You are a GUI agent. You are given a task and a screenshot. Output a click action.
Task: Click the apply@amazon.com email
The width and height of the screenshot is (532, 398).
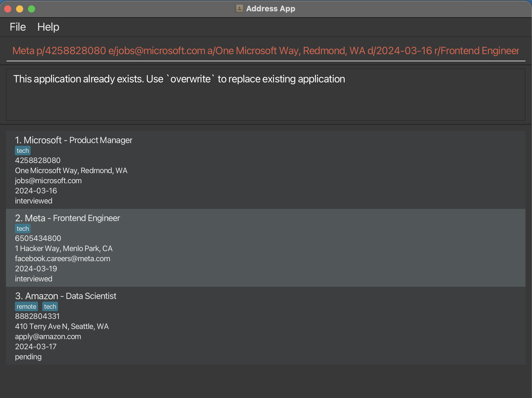[48, 337]
